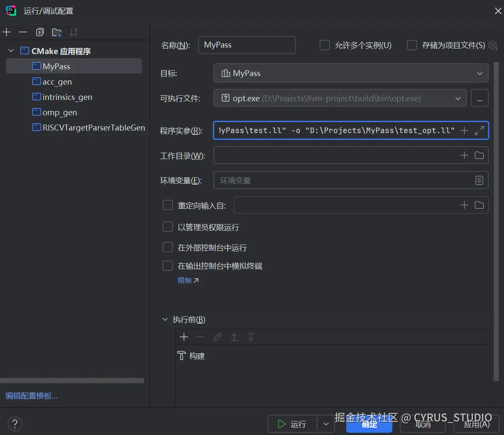Collapse the CMake 应用程序 tree node
The height and width of the screenshot is (435, 504).
tap(11, 51)
